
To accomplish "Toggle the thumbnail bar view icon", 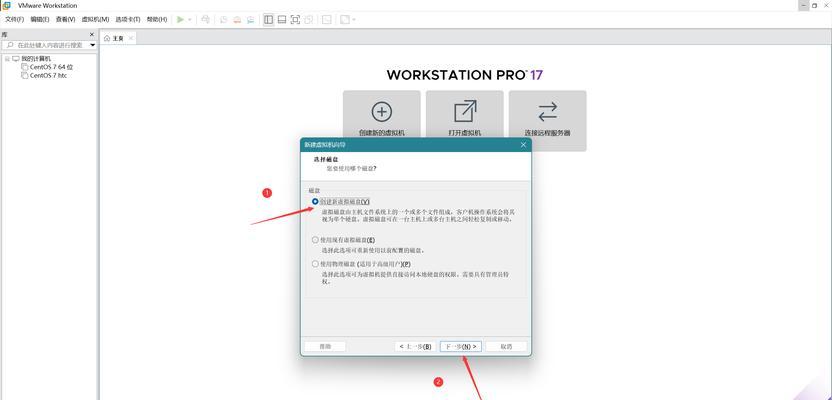I will (282, 20).
